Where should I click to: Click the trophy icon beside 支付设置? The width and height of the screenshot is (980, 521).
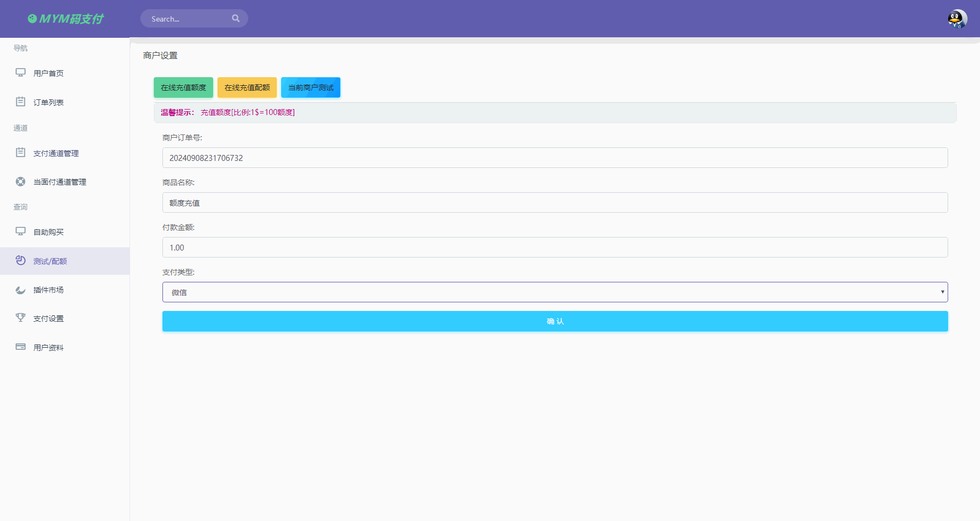click(x=21, y=318)
